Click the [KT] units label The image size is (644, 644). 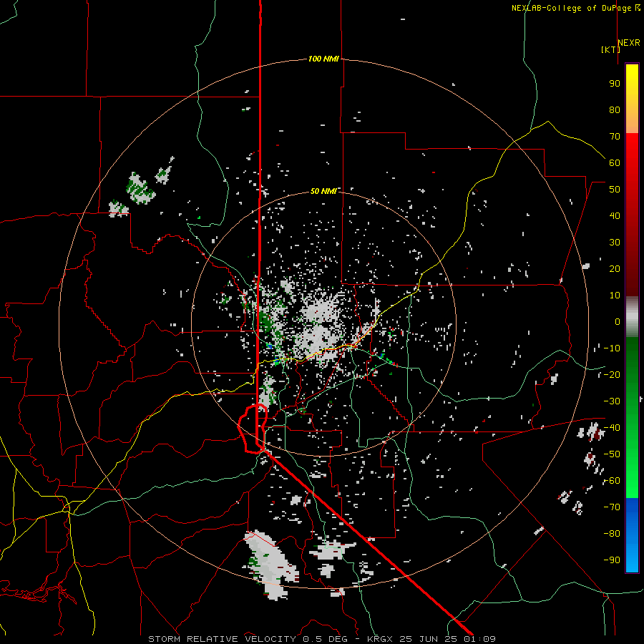tap(611, 49)
